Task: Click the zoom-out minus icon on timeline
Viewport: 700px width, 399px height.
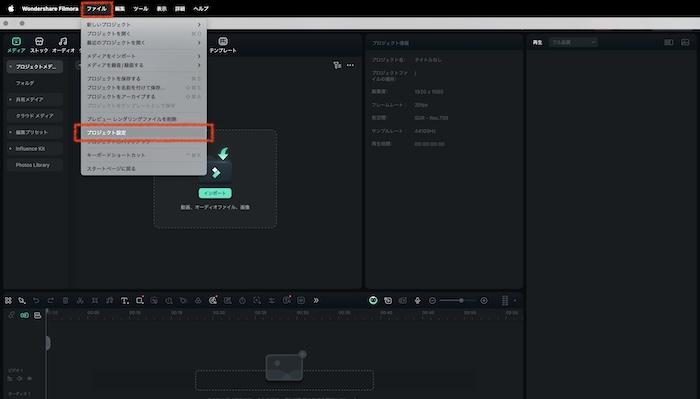Action: (x=432, y=301)
